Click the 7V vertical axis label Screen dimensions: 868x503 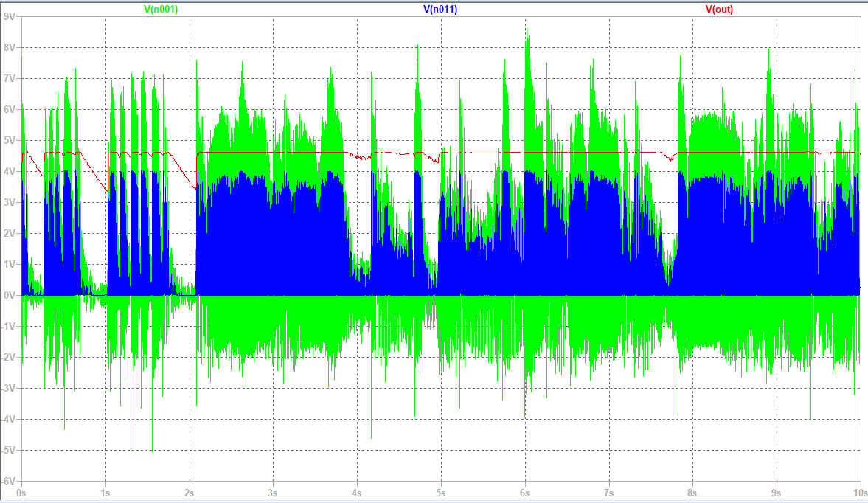(x=10, y=77)
